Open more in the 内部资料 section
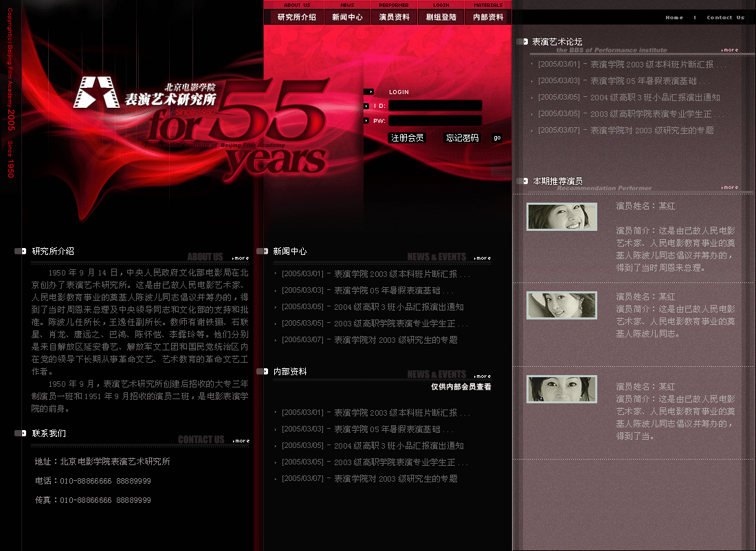 [x=482, y=376]
